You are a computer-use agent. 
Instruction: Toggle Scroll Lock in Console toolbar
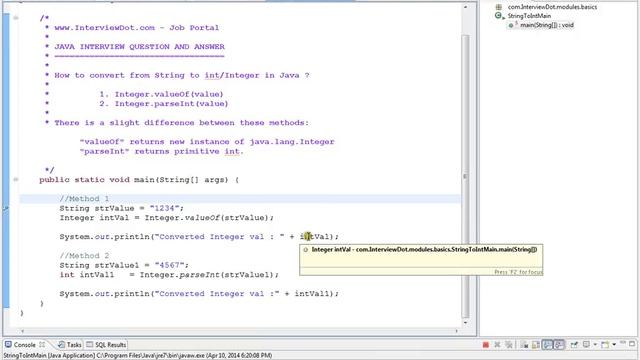(536, 345)
